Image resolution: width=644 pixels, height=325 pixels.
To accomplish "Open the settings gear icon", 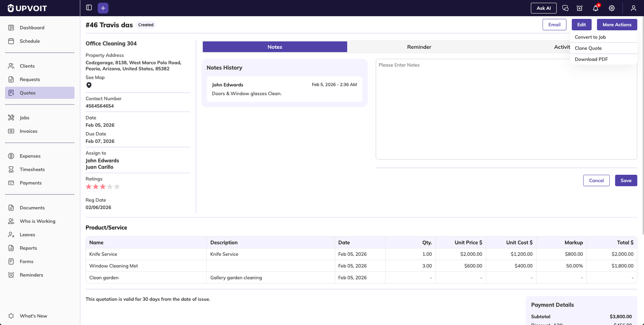I will pyautogui.click(x=611, y=8).
